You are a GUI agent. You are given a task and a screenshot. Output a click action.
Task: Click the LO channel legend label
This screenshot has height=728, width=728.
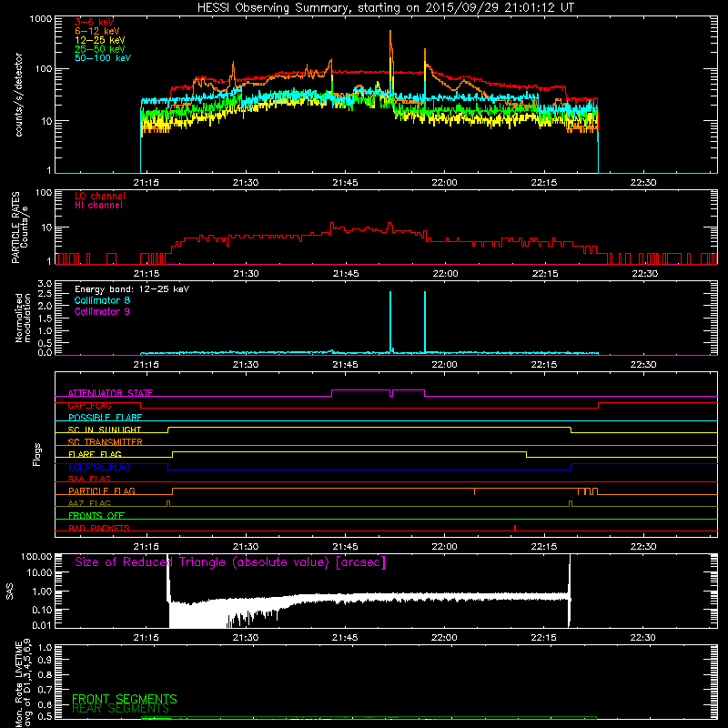click(100, 196)
